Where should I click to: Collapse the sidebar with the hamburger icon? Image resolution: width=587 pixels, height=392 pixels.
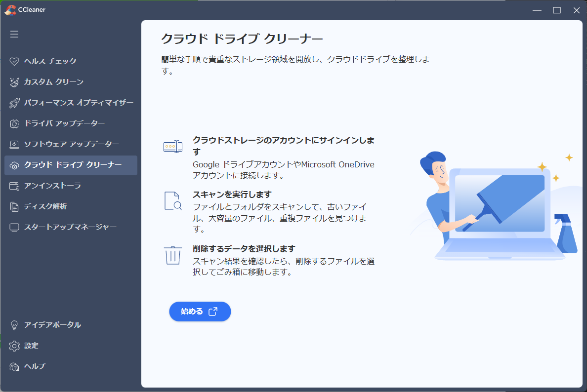(x=14, y=34)
